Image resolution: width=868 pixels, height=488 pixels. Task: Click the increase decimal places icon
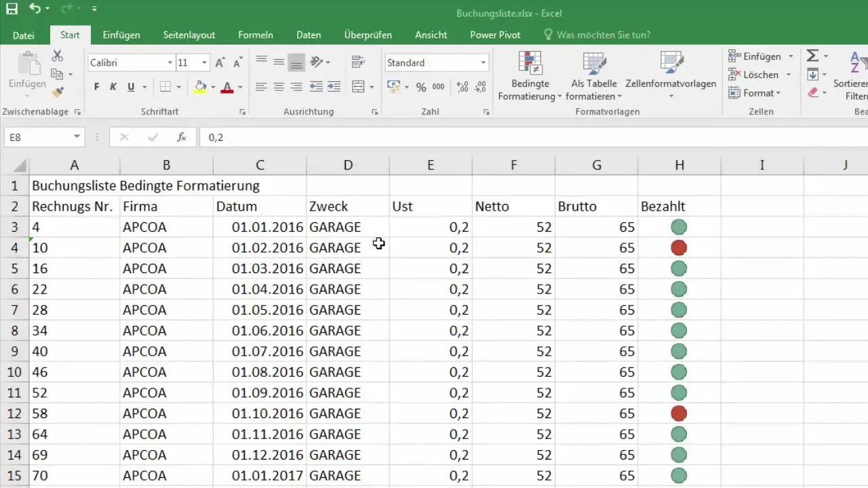click(462, 87)
